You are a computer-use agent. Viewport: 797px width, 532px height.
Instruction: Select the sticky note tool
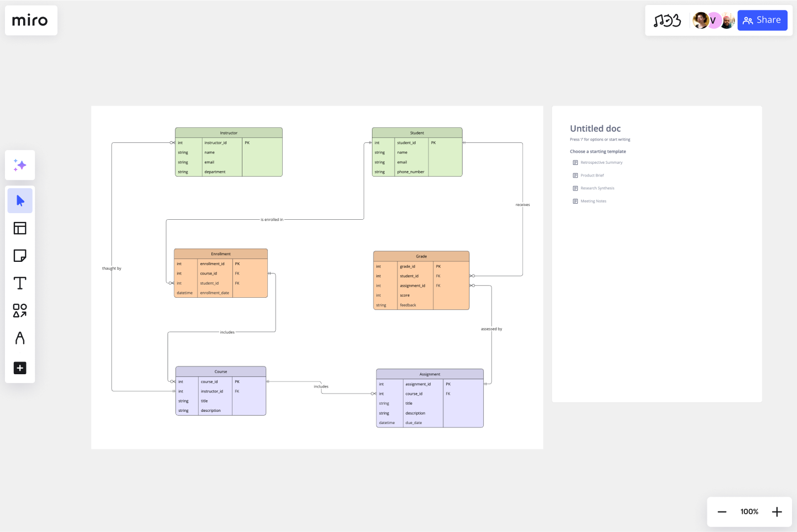point(20,255)
